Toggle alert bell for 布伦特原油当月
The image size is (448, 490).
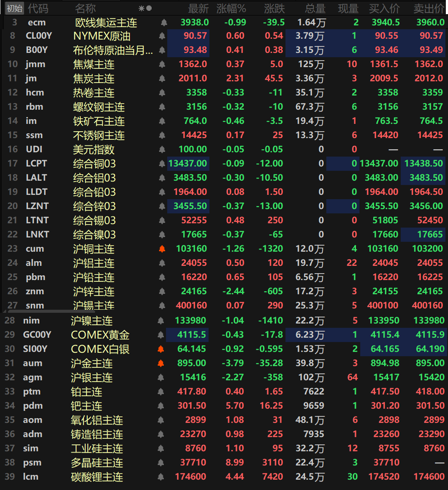tap(162, 50)
